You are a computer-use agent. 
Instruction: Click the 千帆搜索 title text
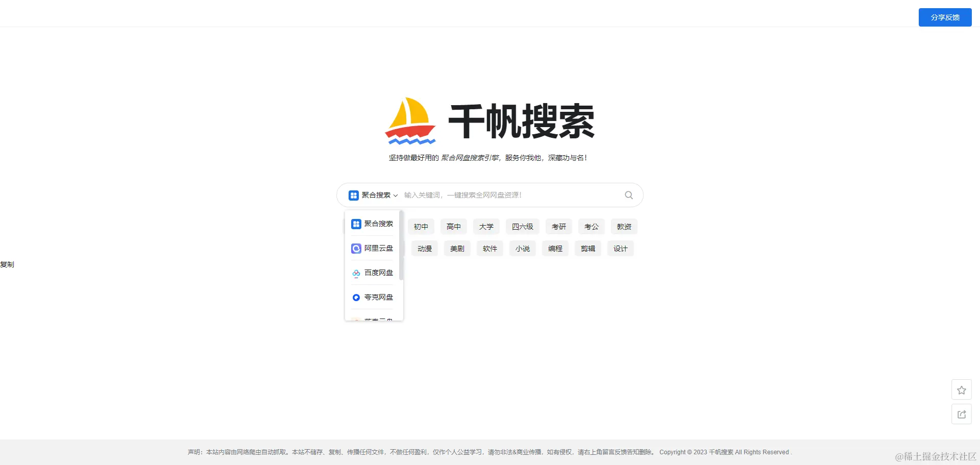(522, 121)
